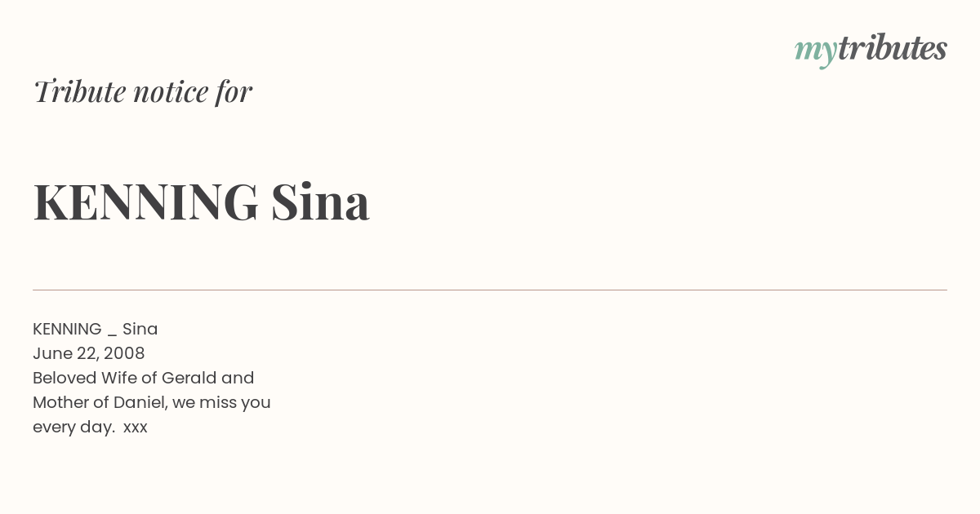Screen dimensions: 980x514
Task: Click the dark "tributes" part of logo
Action: click(893, 48)
